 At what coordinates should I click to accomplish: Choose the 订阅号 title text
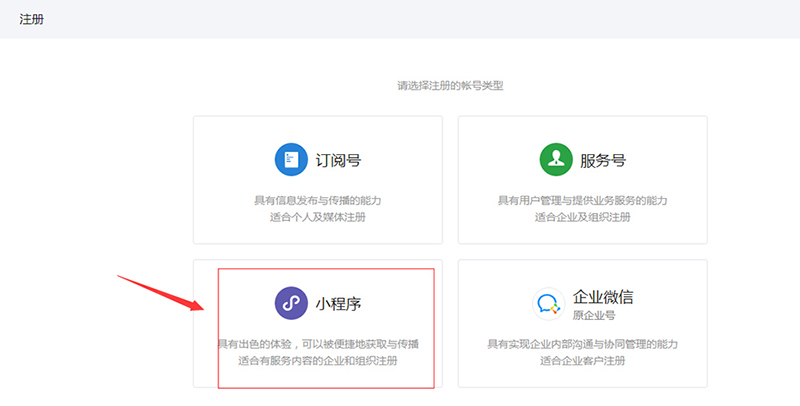tap(337, 159)
